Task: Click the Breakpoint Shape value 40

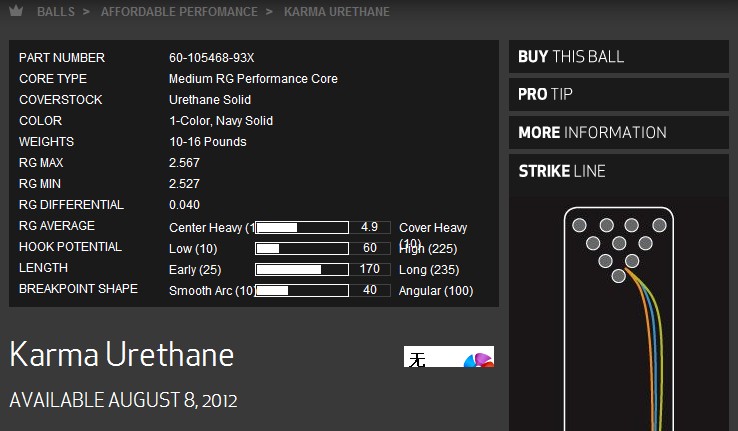Action: tap(369, 290)
